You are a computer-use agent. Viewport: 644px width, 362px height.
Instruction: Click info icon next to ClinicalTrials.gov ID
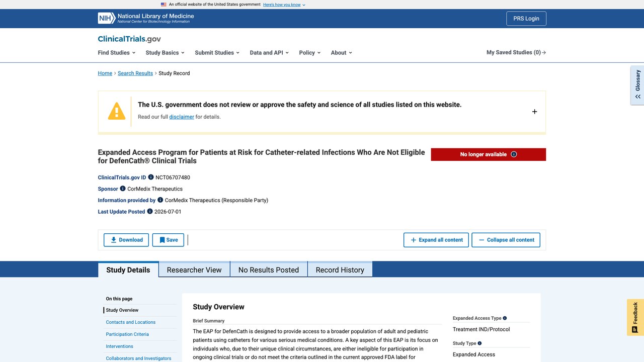pyautogui.click(x=151, y=177)
